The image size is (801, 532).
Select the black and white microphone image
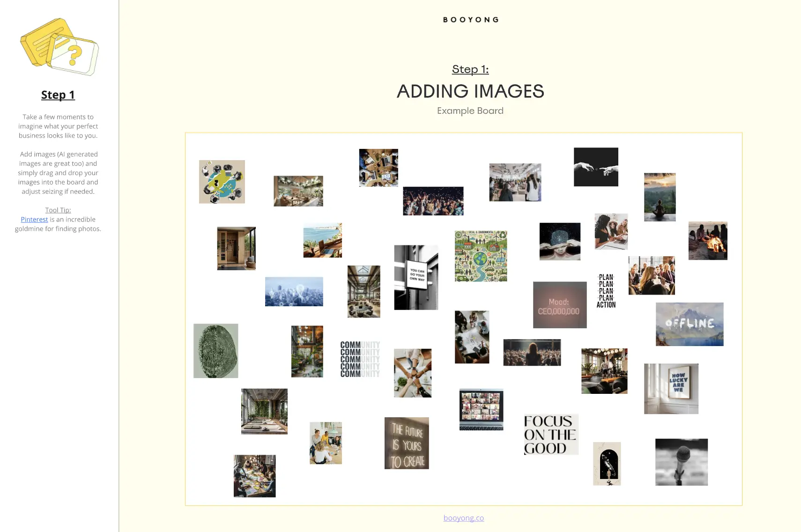click(x=681, y=462)
